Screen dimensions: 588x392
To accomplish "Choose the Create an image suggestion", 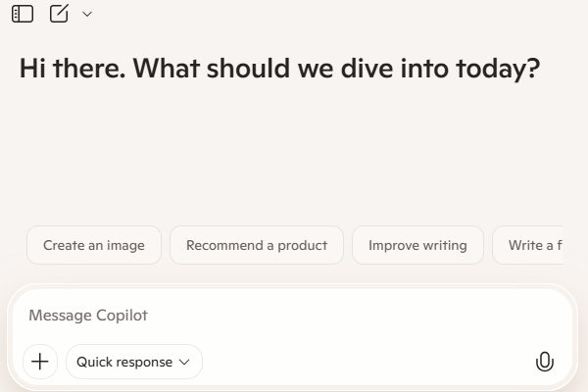I will pyautogui.click(x=94, y=245).
